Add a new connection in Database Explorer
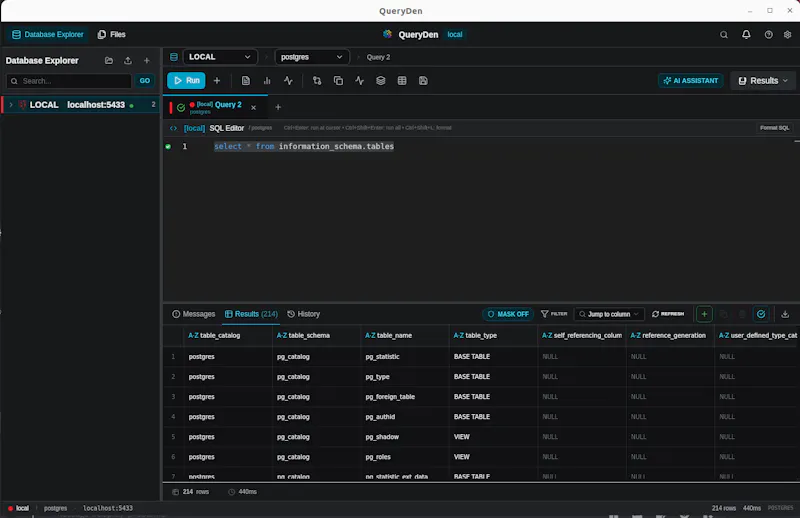This screenshot has width=800, height=518. [146, 61]
